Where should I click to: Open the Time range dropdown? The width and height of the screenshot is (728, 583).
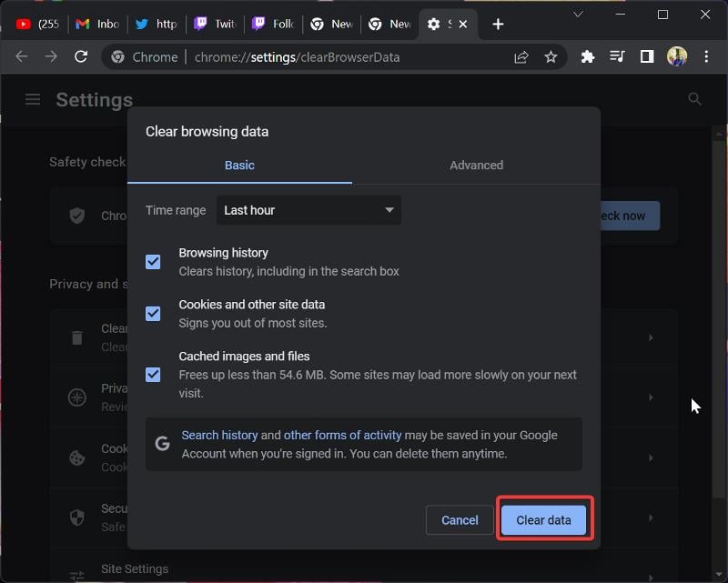tap(308, 210)
